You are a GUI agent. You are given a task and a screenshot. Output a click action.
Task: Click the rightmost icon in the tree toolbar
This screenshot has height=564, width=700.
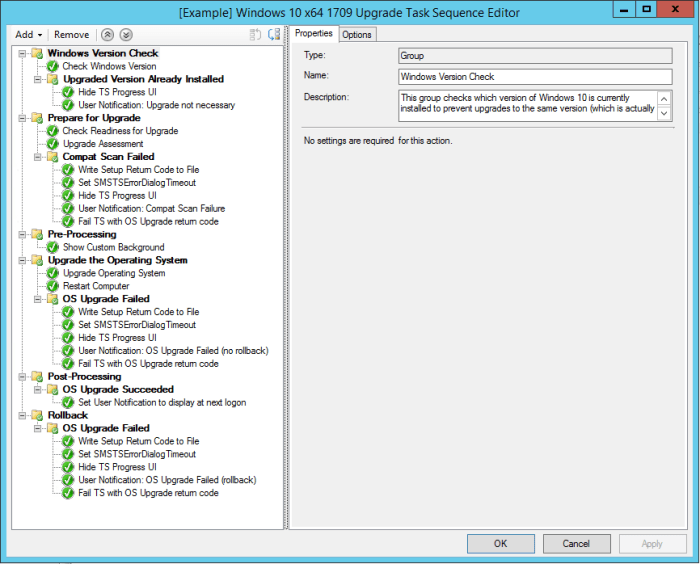[x=274, y=34]
